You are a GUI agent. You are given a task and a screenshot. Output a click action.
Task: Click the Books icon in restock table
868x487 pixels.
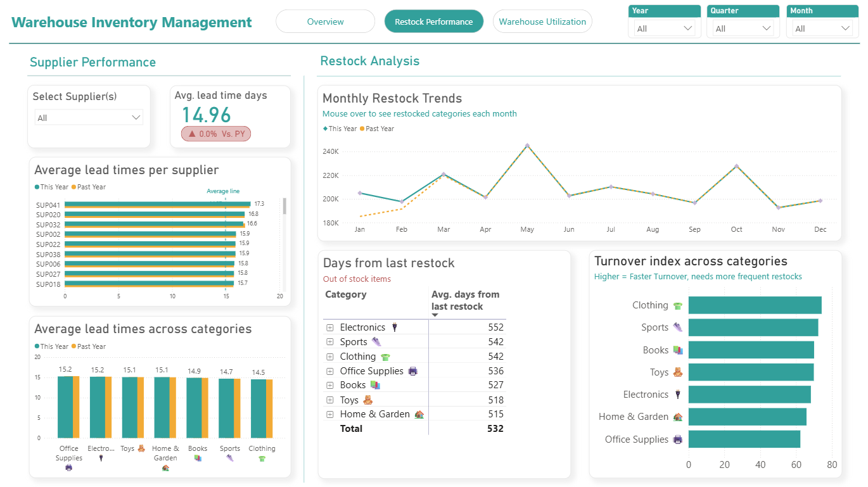click(375, 385)
